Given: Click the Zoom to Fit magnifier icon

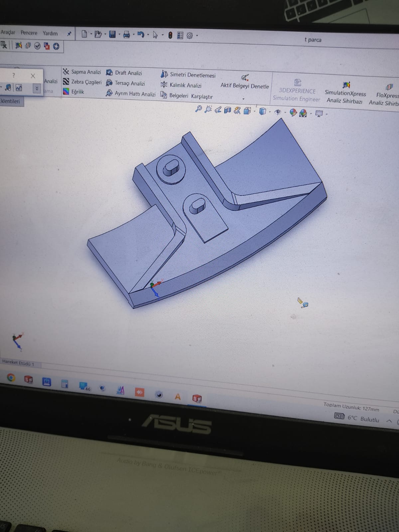Looking at the screenshot, I should pyautogui.click(x=199, y=108).
